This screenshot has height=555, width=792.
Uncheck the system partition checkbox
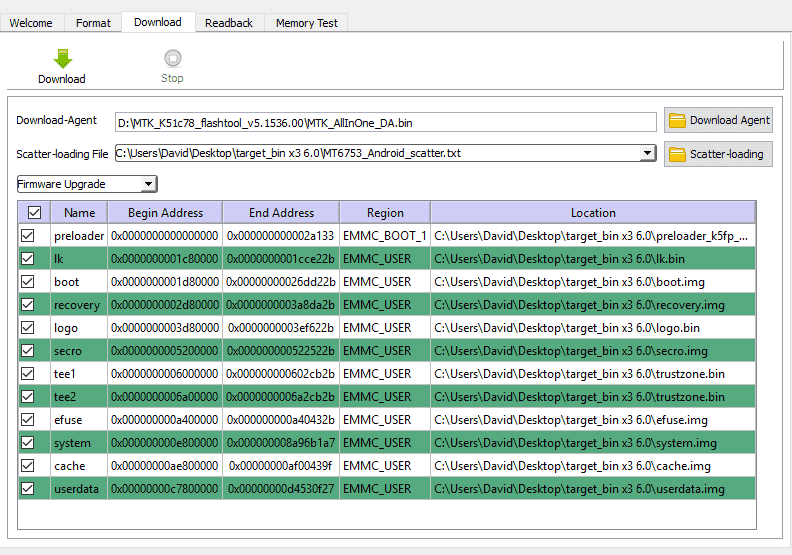(28, 443)
